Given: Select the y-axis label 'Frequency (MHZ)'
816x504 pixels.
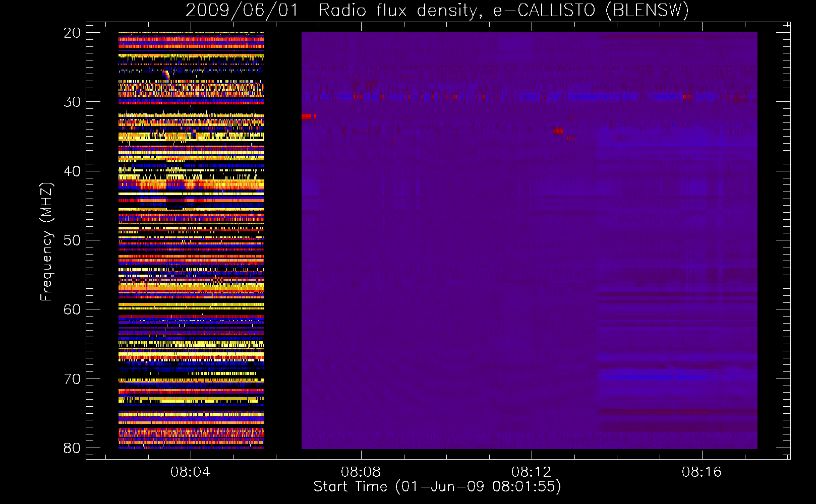Looking at the screenshot, I should click(x=46, y=242).
